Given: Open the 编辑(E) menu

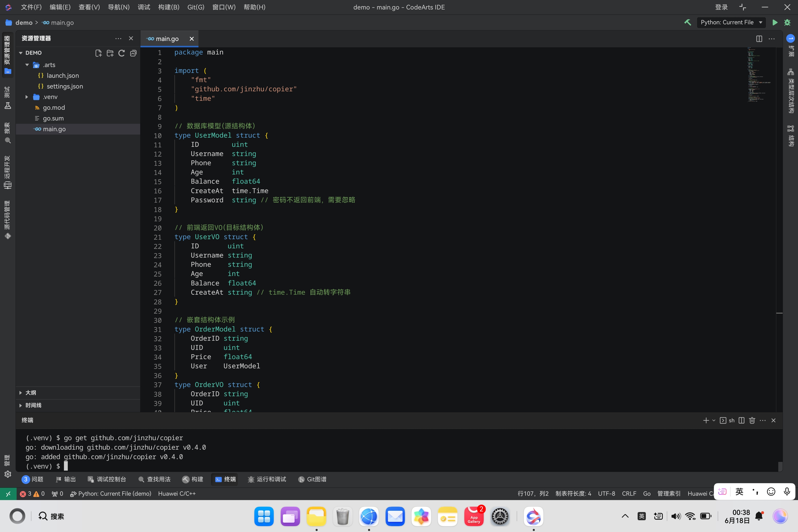Looking at the screenshot, I should 60,7.
